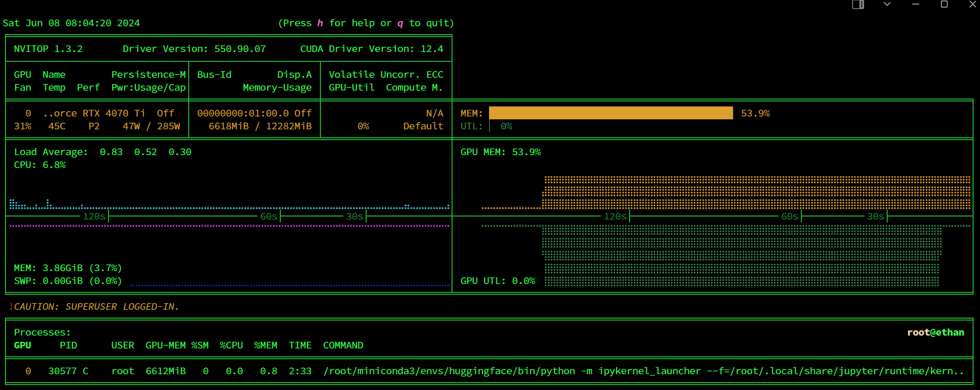
Task: Click the magenta h help key hint
Action: pos(320,23)
